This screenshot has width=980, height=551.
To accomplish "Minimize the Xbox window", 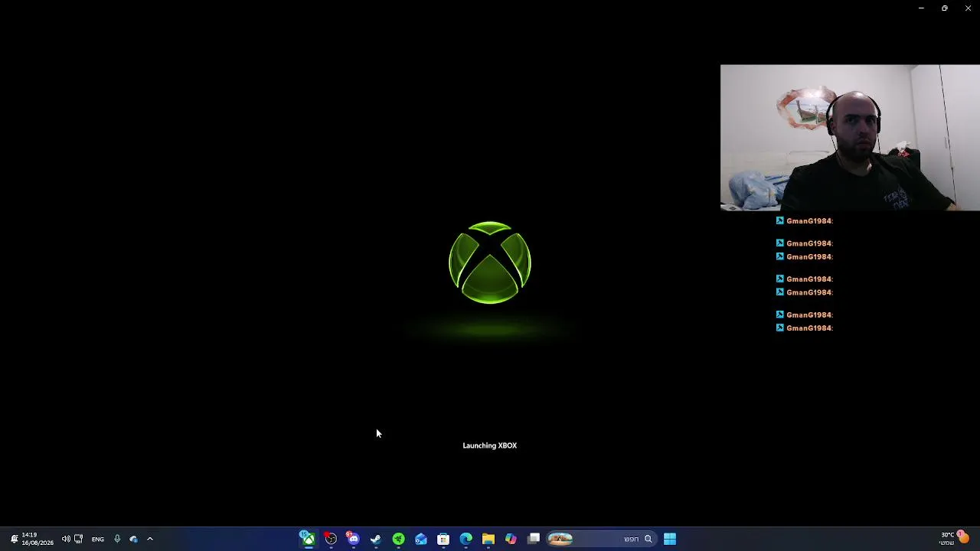I will point(921,8).
